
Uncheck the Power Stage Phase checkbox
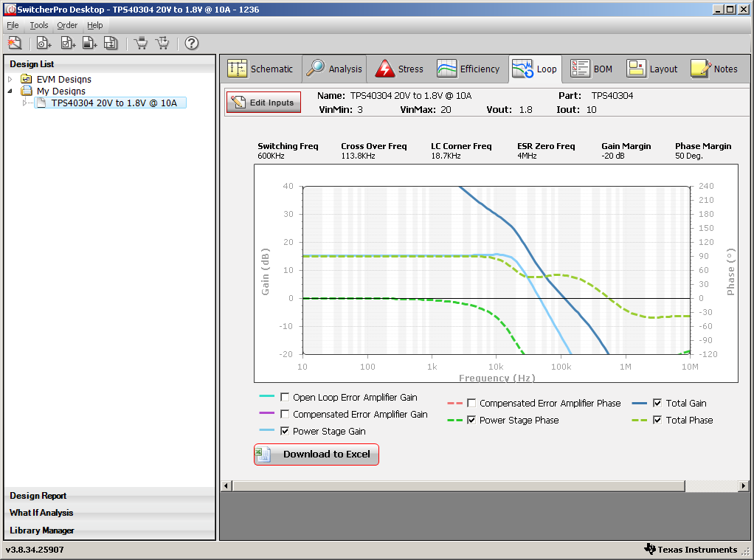[471, 420]
